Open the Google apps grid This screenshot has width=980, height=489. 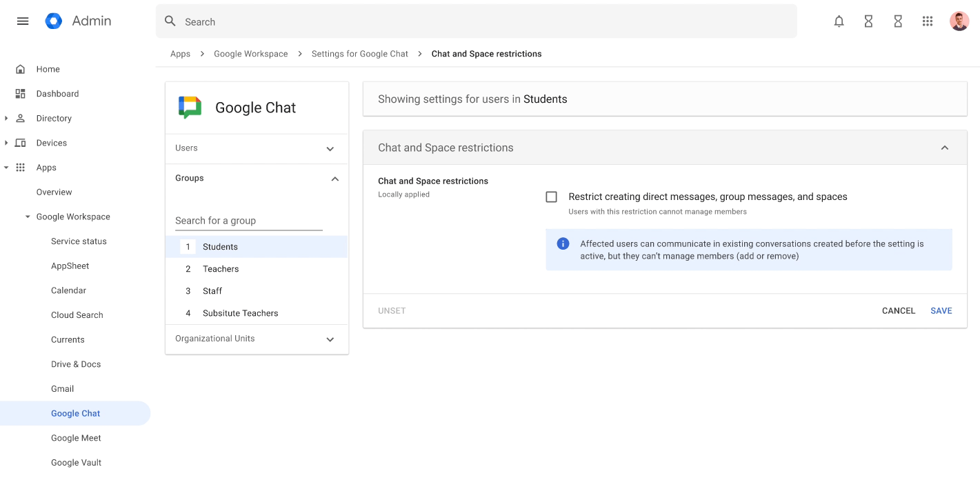click(x=928, y=21)
